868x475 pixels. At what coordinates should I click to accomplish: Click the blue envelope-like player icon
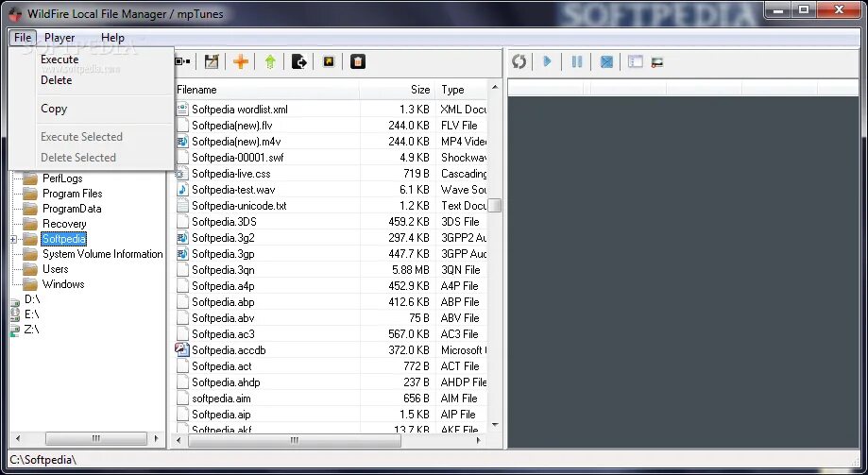(606, 61)
